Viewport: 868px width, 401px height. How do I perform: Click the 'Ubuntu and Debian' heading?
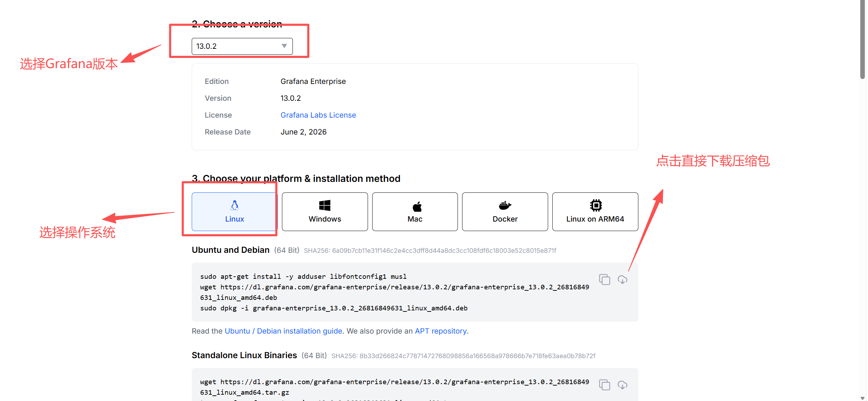tap(231, 250)
